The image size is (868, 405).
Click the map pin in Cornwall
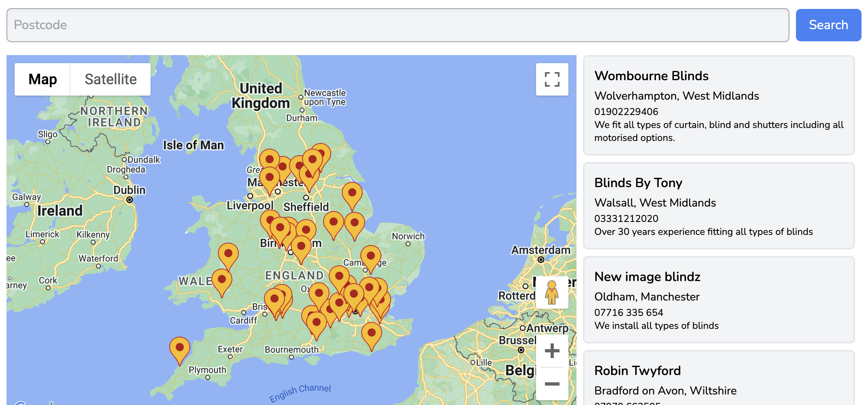coord(180,349)
